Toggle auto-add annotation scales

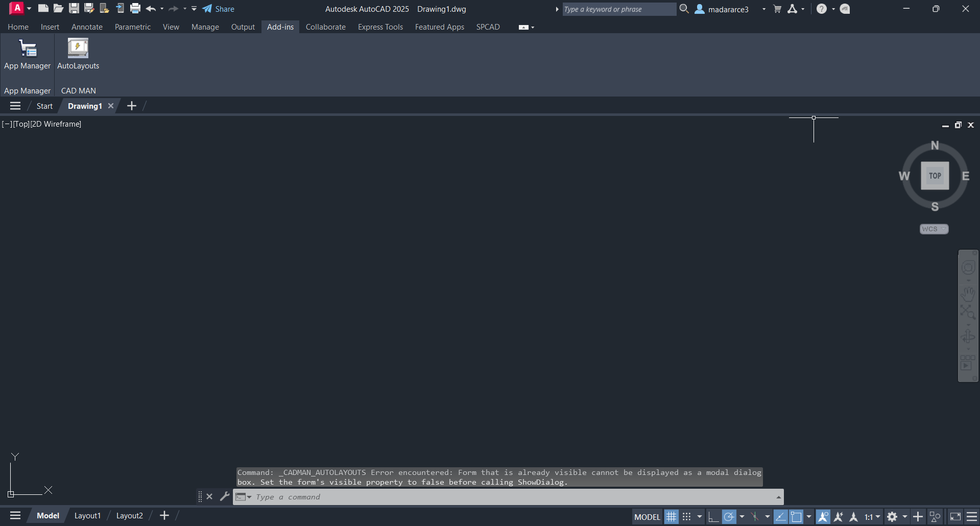839,517
